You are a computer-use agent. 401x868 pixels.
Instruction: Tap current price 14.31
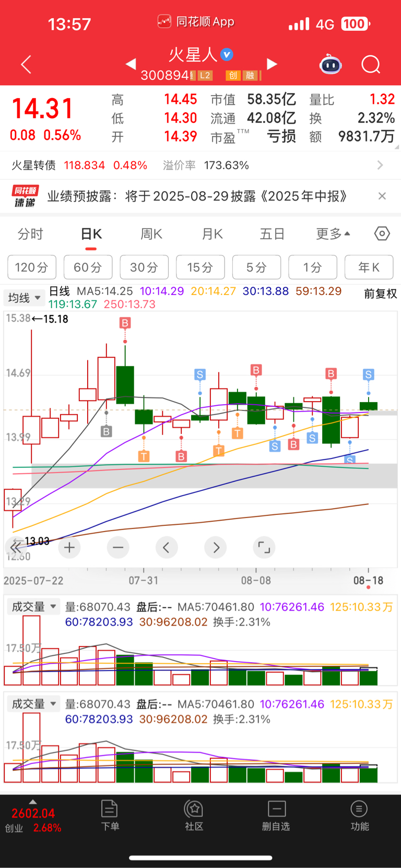[43, 108]
